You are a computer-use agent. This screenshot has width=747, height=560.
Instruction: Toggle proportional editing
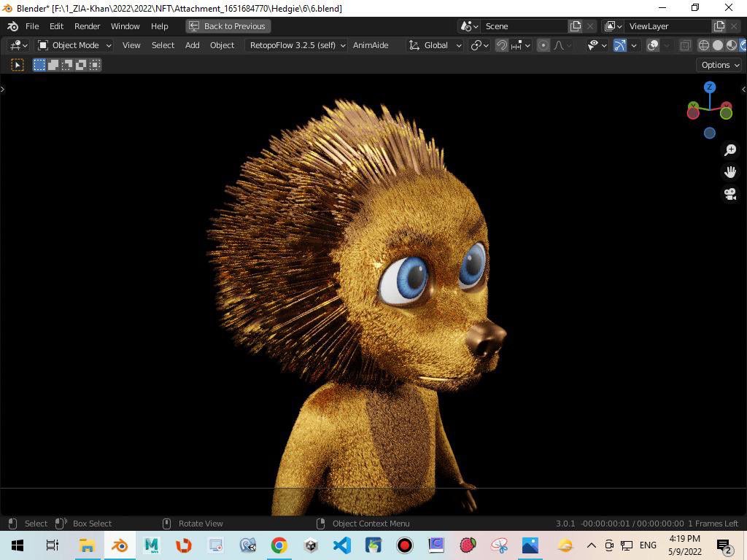[x=543, y=45]
